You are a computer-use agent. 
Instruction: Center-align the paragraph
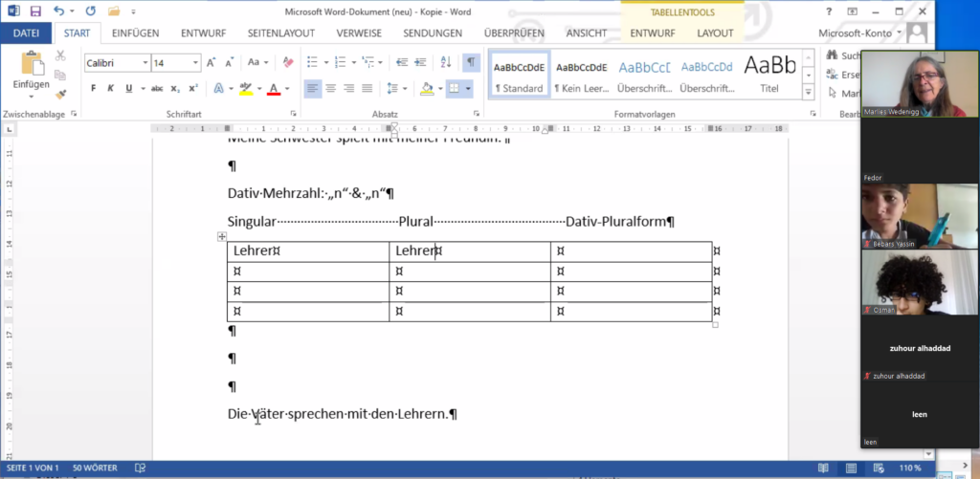click(330, 89)
